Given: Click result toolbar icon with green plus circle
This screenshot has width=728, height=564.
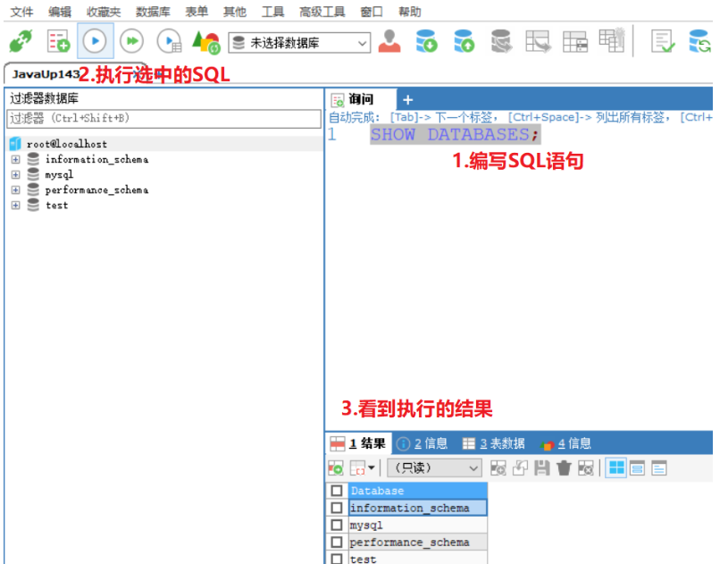Looking at the screenshot, I should click(x=335, y=467).
